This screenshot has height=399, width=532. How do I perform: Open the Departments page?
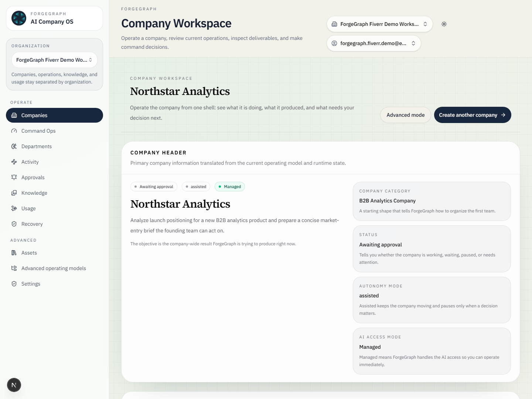click(54, 146)
